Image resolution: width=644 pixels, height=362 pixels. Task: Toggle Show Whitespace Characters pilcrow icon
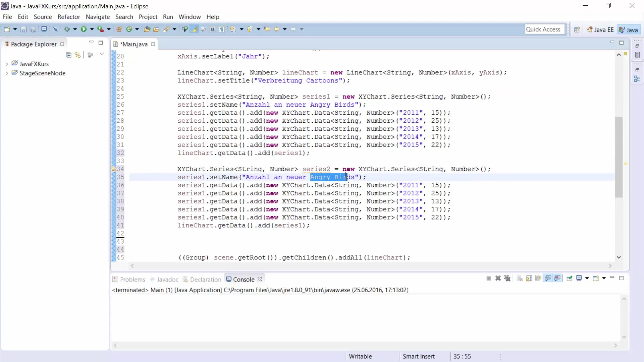222,29
